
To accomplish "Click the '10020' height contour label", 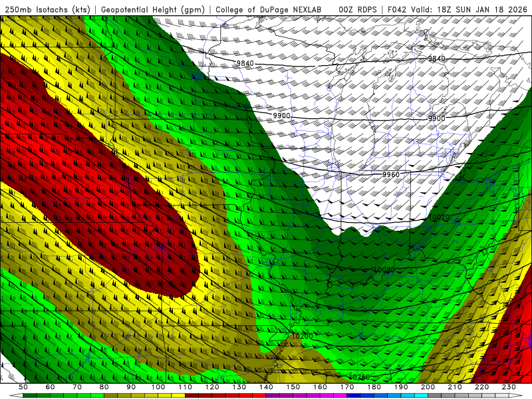I will (x=440, y=217).
